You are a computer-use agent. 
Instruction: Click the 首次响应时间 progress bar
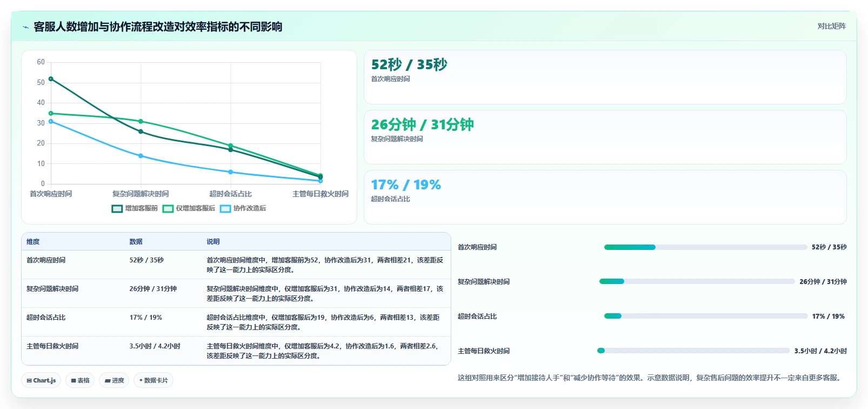point(705,247)
